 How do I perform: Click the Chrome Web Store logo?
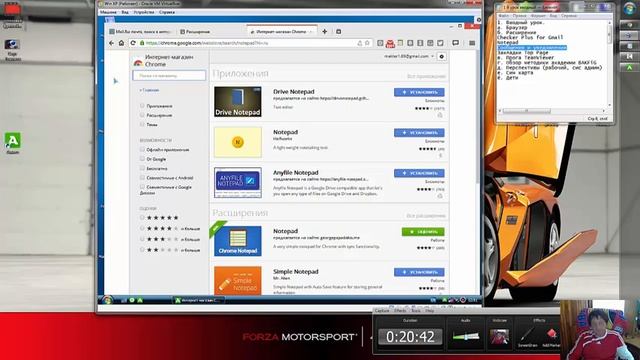138,62
